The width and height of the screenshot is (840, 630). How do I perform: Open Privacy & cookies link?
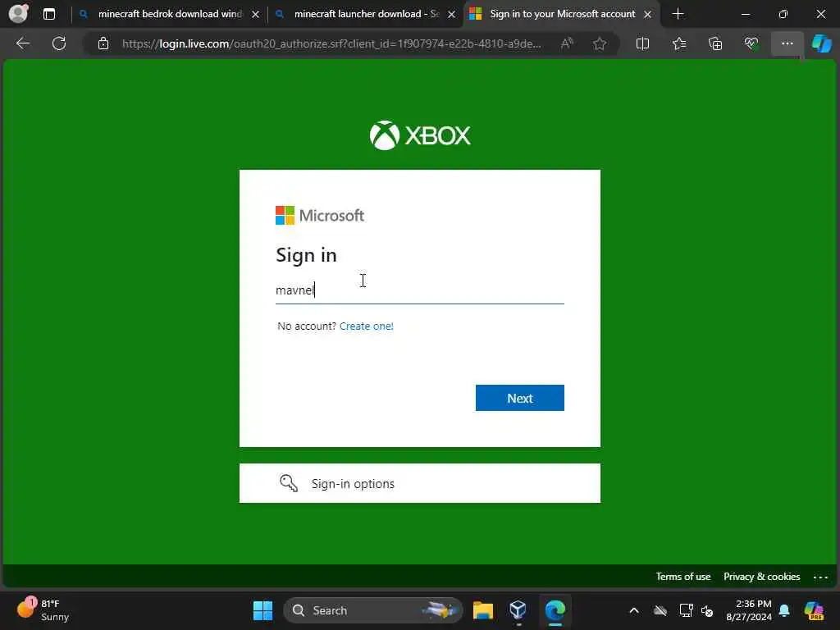point(762,577)
